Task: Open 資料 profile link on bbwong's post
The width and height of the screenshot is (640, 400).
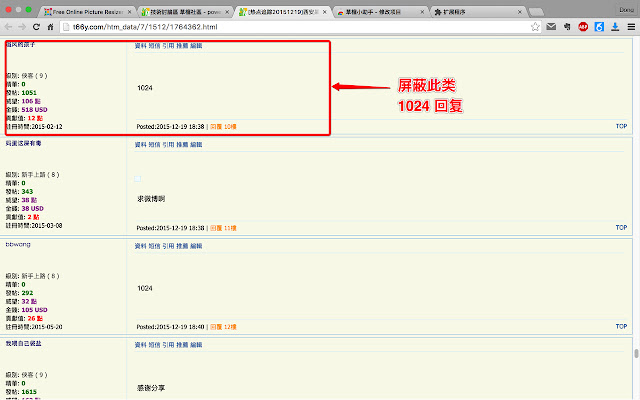Action: click(140, 246)
